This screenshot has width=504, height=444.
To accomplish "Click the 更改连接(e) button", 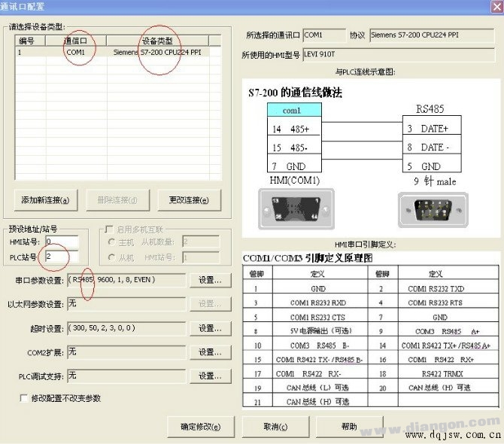I will 190,200.
